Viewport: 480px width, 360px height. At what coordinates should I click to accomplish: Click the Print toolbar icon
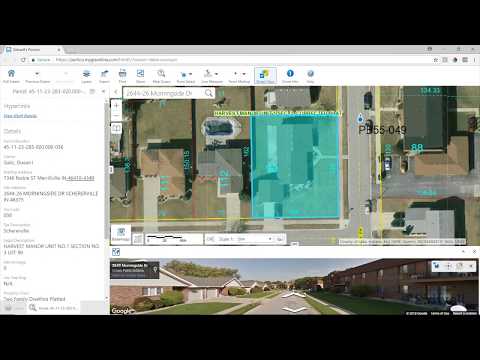[122, 74]
